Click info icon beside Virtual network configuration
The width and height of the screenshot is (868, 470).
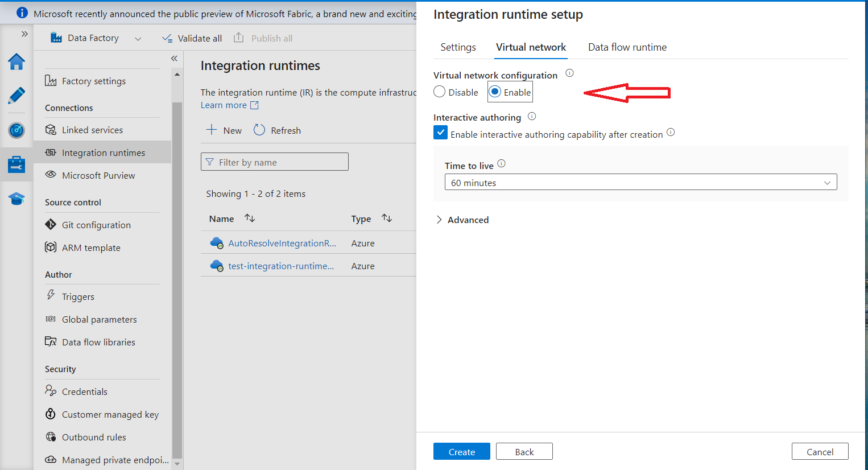(x=569, y=73)
